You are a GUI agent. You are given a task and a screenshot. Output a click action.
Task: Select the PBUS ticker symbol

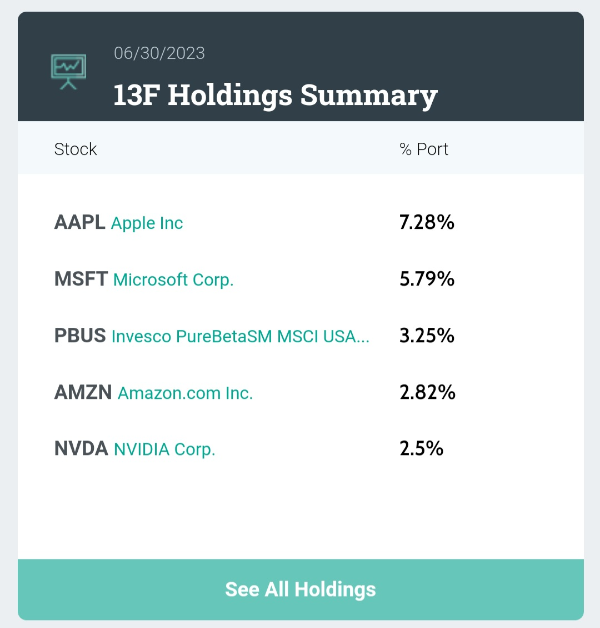coord(80,336)
